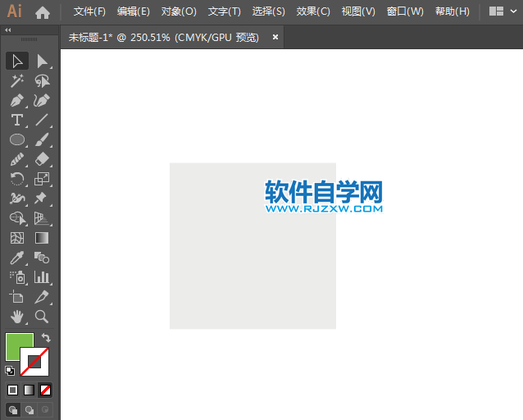Set paint mode to None

tap(45, 390)
